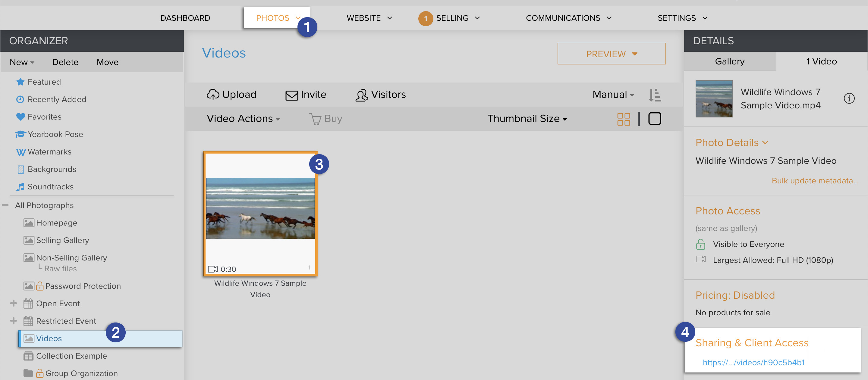Click Bulk update metadata link
Image resolution: width=868 pixels, height=380 pixels.
815,181
